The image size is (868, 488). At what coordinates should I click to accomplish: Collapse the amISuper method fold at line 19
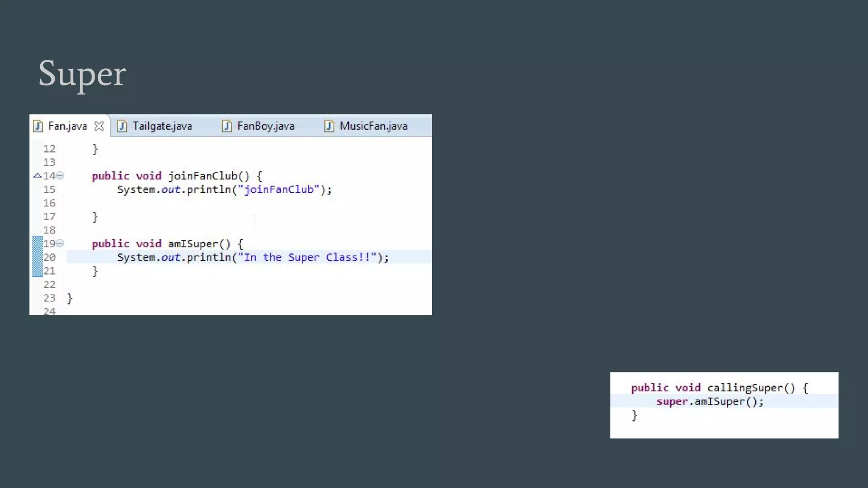(60, 243)
